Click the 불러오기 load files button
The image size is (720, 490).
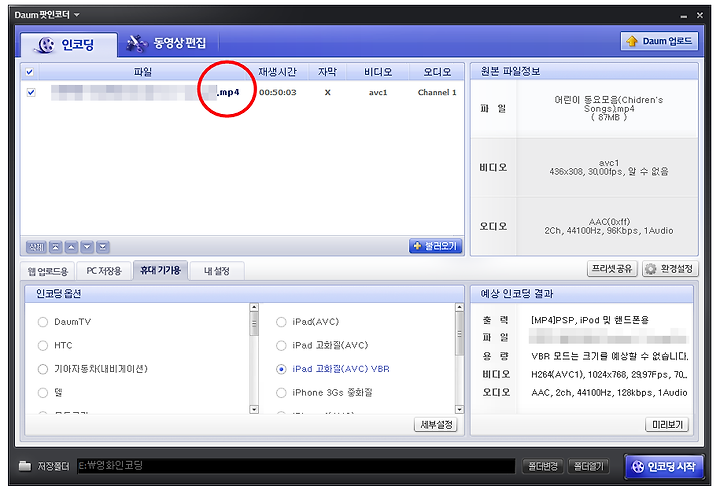coord(435,246)
